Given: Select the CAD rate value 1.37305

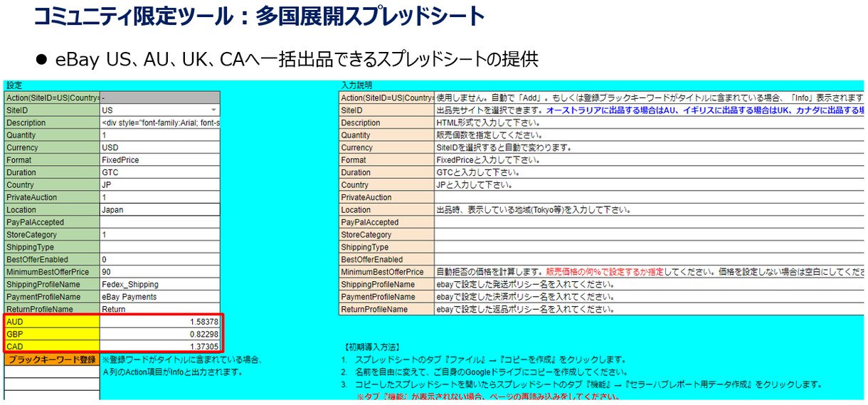Looking at the screenshot, I should click(x=160, y=346).
